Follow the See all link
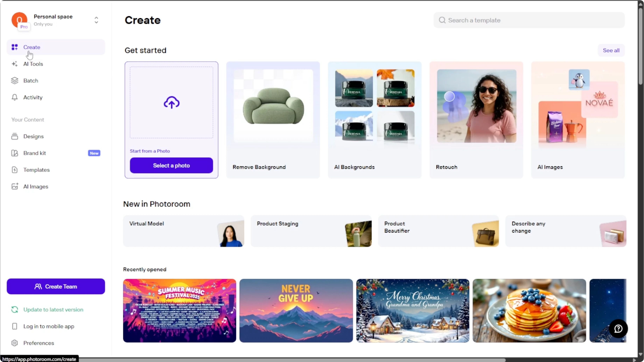 click(611, 50)
